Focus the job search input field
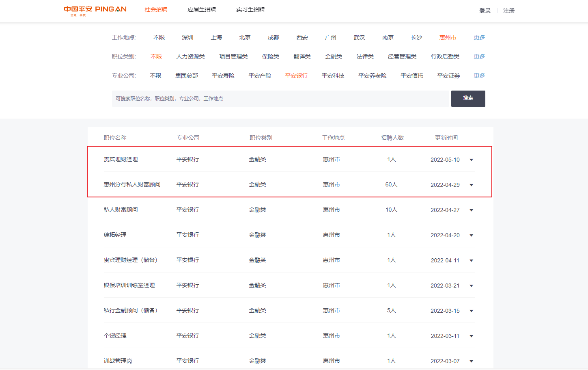Screen dimensions: 588x370 pyautogui.click(x=280, y=99)
